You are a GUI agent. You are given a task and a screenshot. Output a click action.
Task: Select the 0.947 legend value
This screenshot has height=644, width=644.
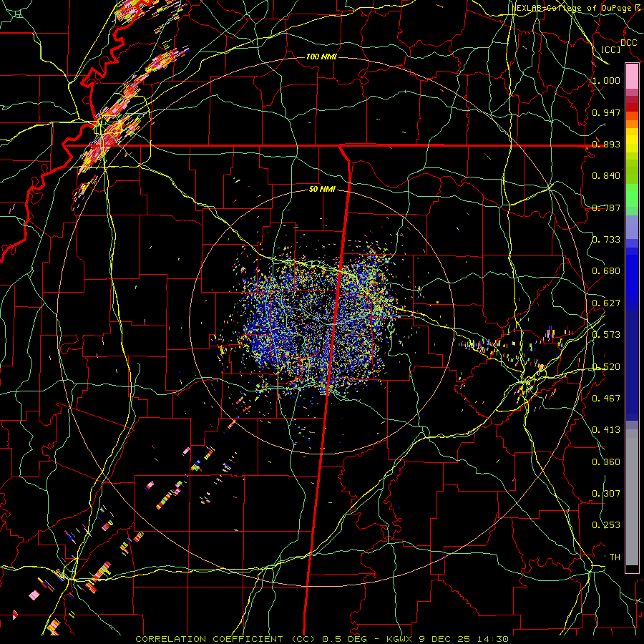click(606, 112)
